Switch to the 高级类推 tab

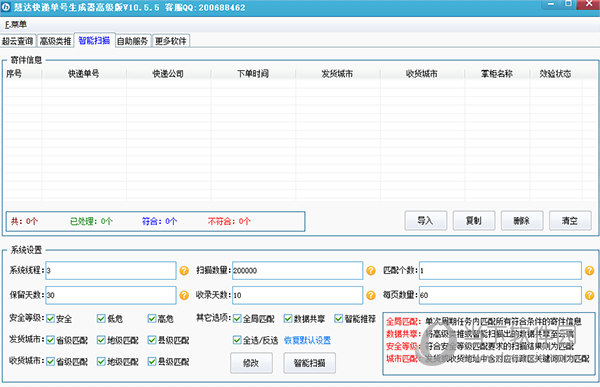click(55, 41)
